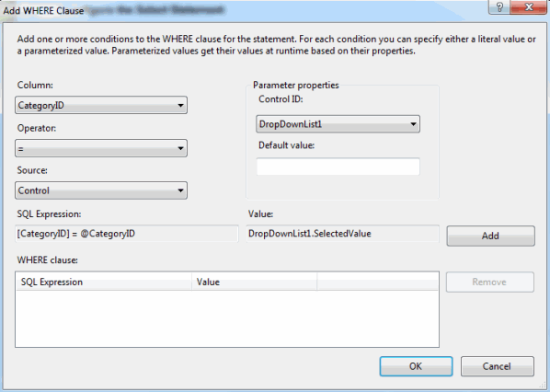This screenshot has height=392, width=550.
Task: Click the OK button
Action: click(x=416, y=366)
